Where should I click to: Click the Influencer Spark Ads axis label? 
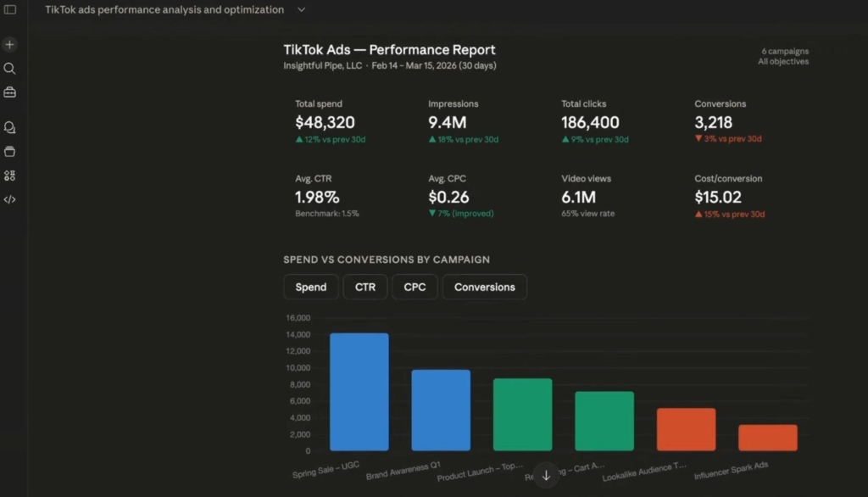(731, 470)
